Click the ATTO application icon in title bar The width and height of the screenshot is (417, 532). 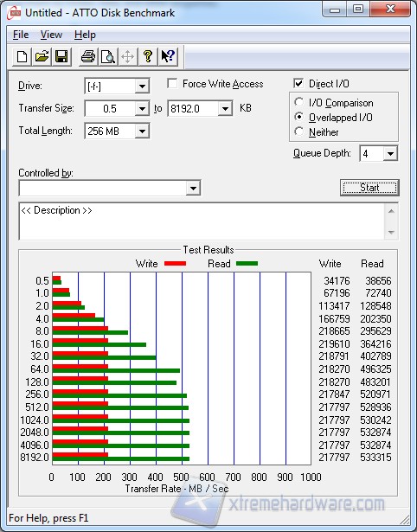click(14, 13)
